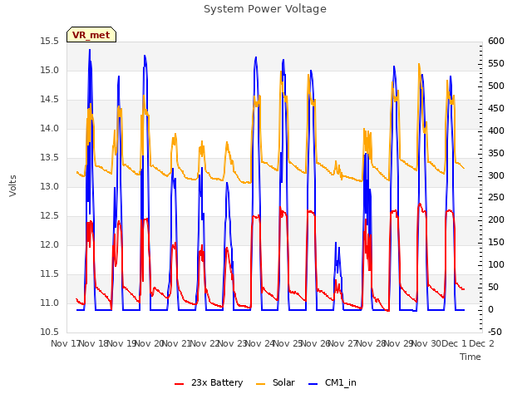
Task: Click the Dec 1 date label
Action: click(x=454, y=344)
